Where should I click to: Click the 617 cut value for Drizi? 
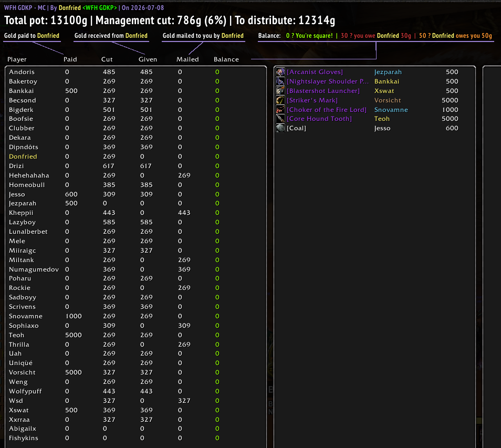point(109,166)
